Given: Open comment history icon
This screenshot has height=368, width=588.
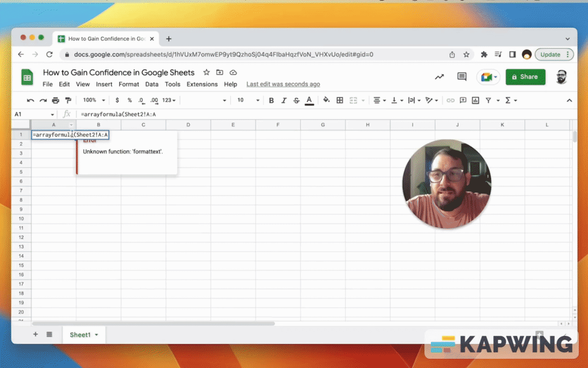Looking at the screenshot, I should point(462,77).
